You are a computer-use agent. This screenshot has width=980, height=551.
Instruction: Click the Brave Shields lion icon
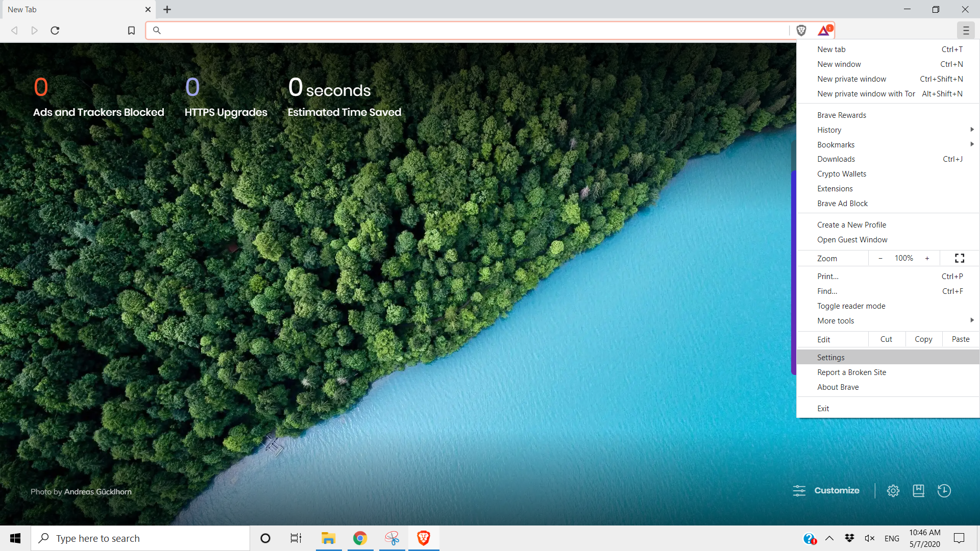(x=801, y=31)
